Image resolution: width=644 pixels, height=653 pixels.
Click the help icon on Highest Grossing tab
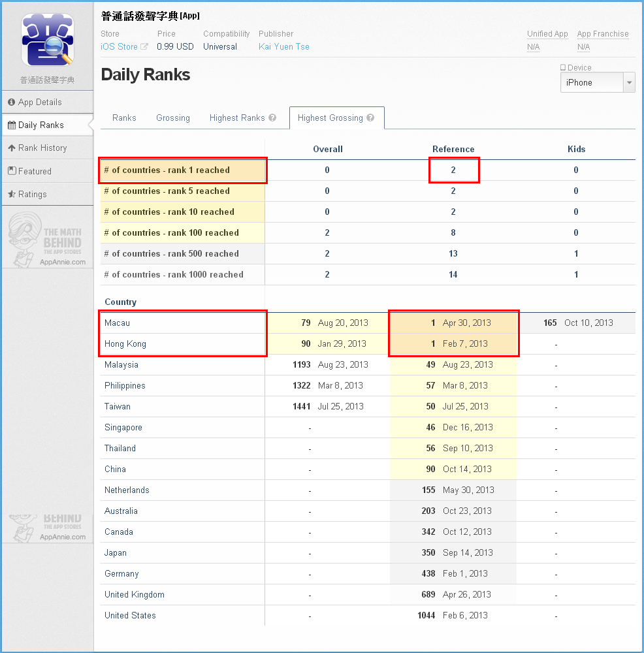click(x=370, y=118)
